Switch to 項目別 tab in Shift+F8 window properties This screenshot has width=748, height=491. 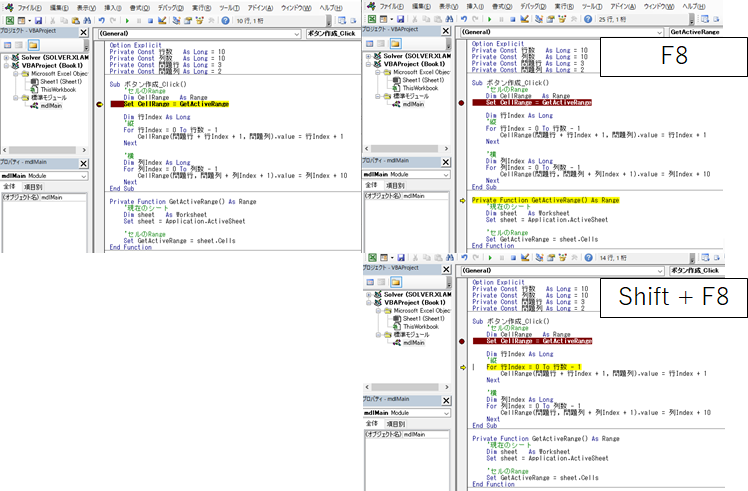(395, 423)
